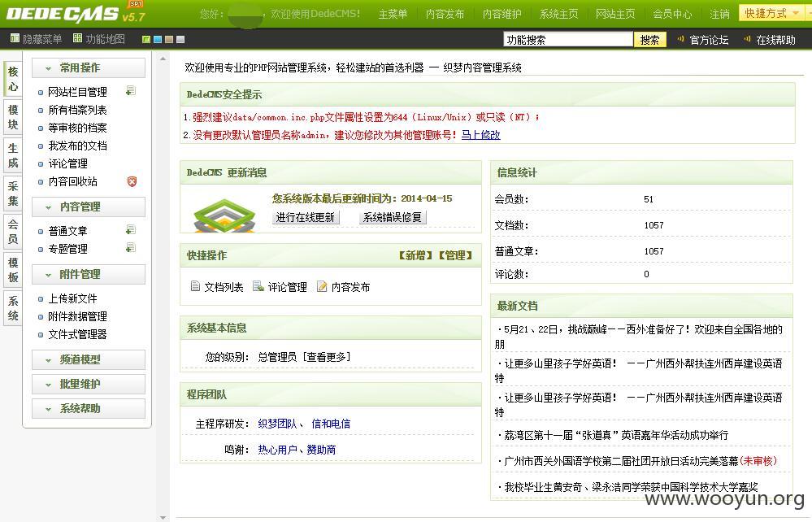Open 等审核的档案 in sidebar
The image size is (812, 522).
(78, 128)
